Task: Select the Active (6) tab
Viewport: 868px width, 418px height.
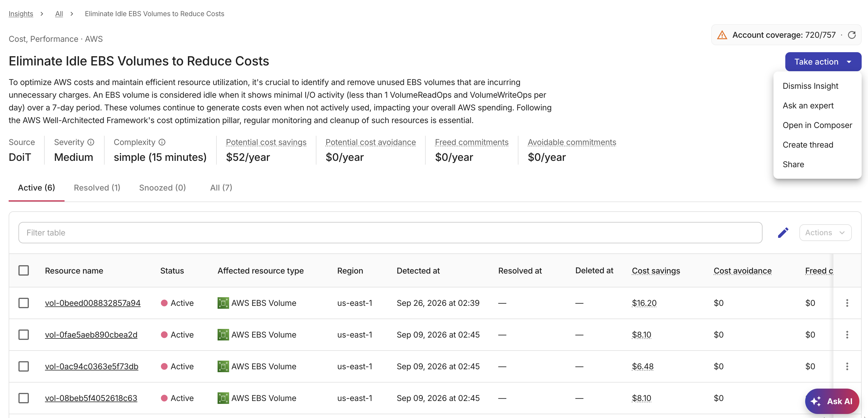Action: click(36, 188)
